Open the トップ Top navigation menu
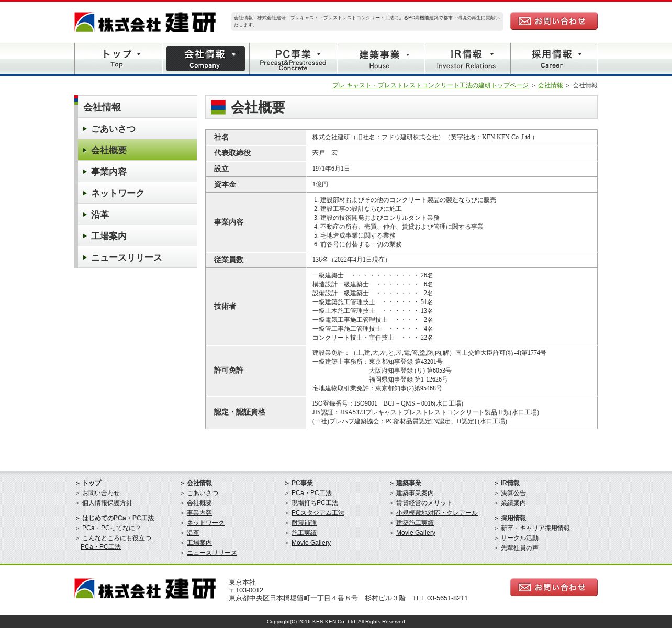Viewport: 672px width, 628px height. pyautogui.click(x=118, y=59)
